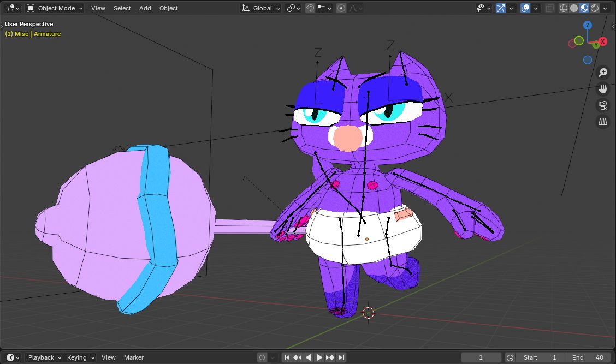Switch to wireframe viewport shading
616x364 pixels.
pos(564,8)
